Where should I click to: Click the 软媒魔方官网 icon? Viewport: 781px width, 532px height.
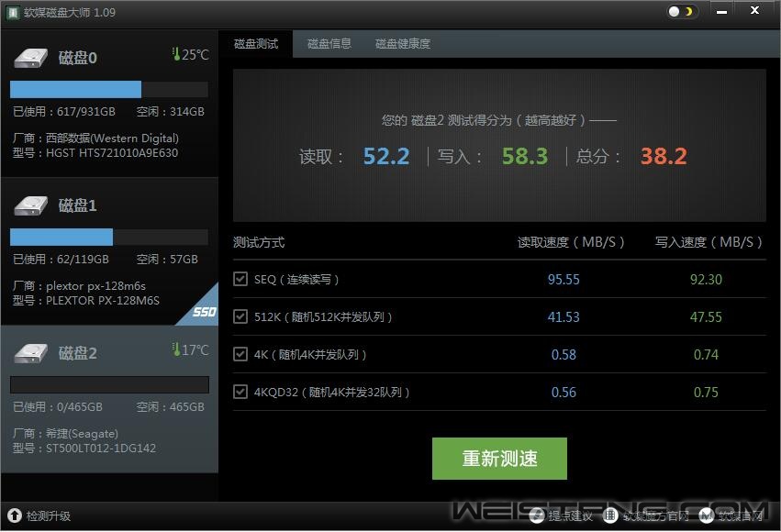click(x=610, y=516)
